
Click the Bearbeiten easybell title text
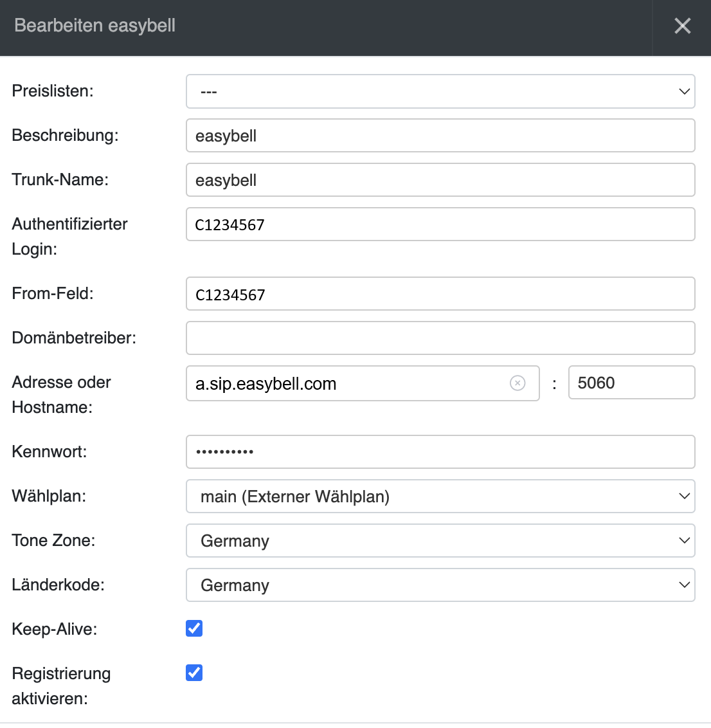pos(94,26)
